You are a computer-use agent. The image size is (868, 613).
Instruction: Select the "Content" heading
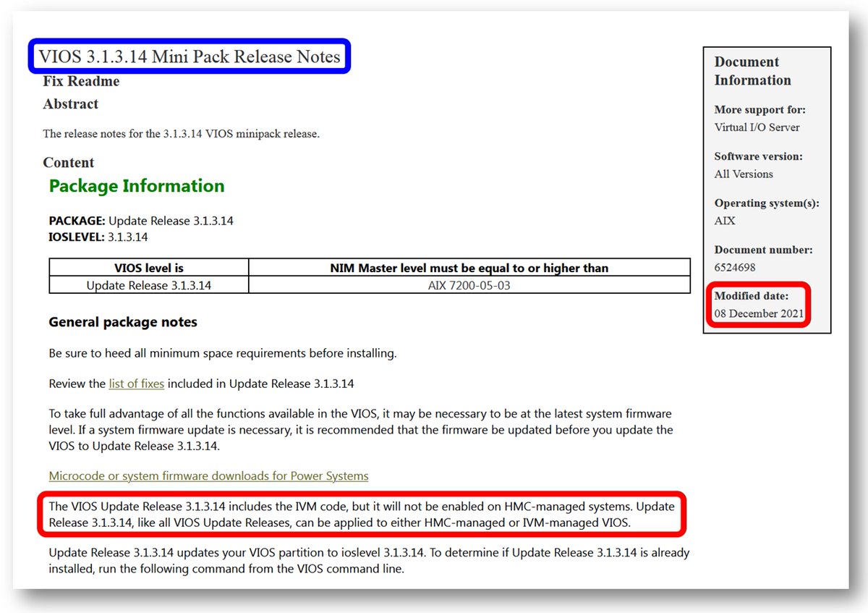(x=69, y=162)
